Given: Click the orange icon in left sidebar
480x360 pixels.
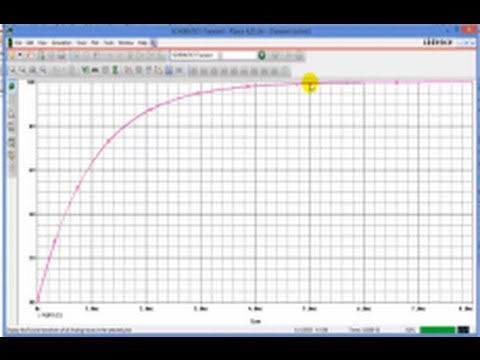Looking at the screenshot, I should 12,156.
